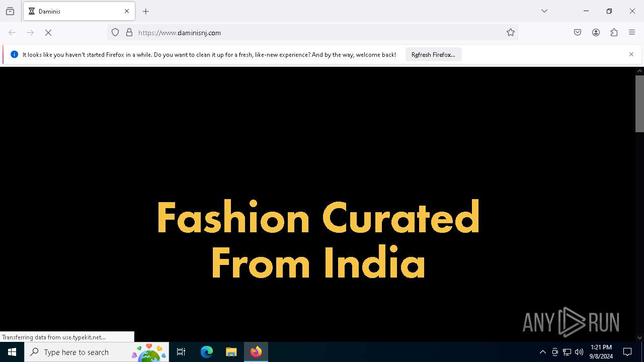Viewport: 644px width, 362px height.
Task: Click the scrollbar up arrow
Action: point(639,71)
